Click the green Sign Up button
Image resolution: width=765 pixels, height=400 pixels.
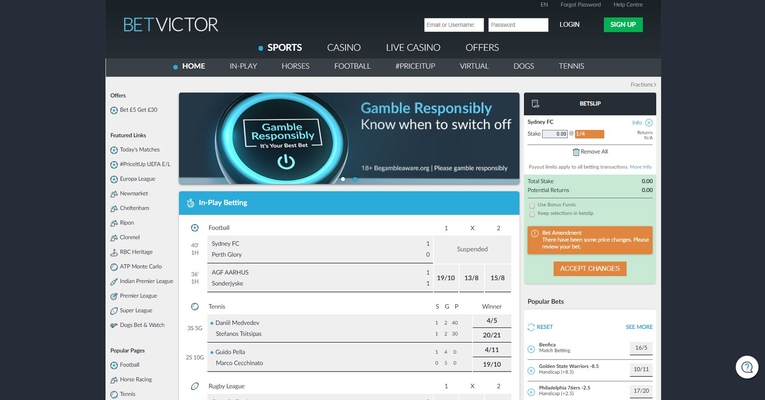point(623,24)
